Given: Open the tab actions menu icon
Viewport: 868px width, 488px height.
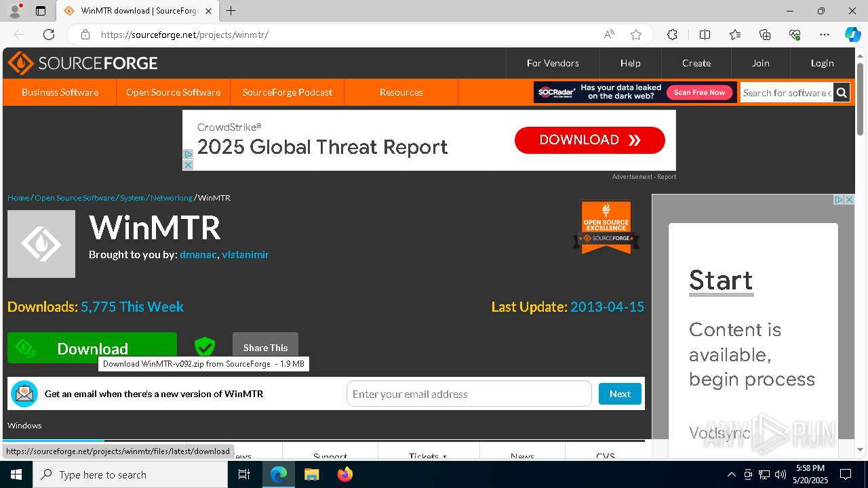Looking at the screenshot, I should [x=41, y=11].
